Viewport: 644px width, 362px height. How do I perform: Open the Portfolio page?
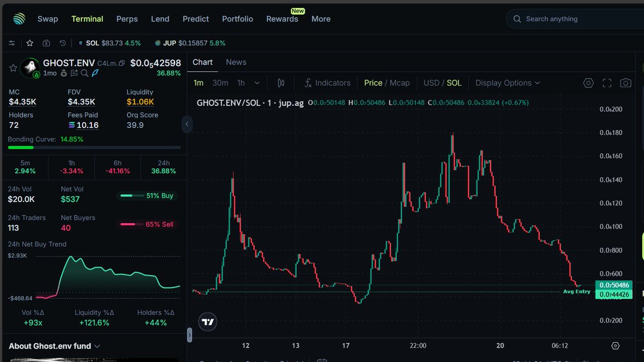tap(237, 19)
